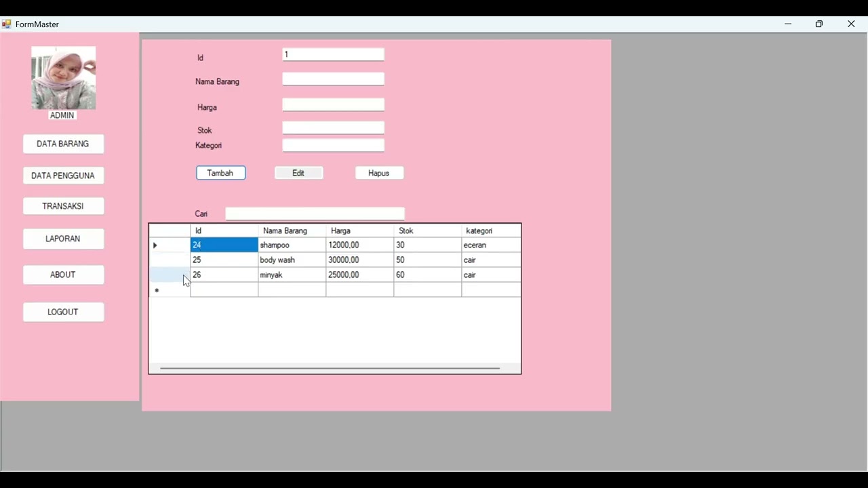Select the eceran category cell
This screenshot has height=488, width=868.
(x=492, y=245)
